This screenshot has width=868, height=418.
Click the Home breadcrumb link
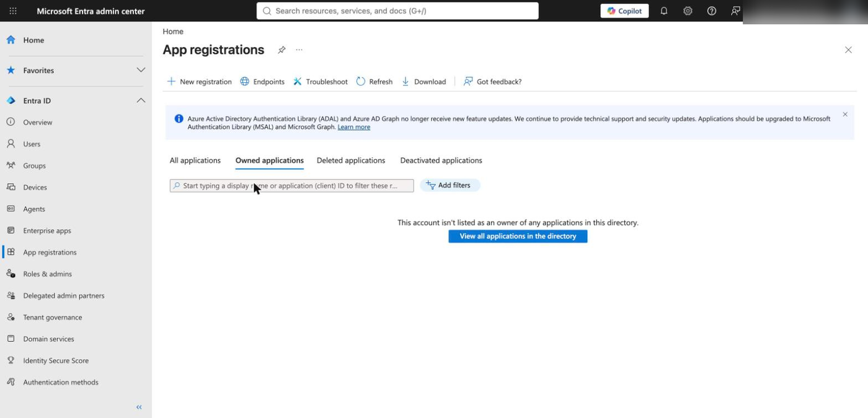173,32
